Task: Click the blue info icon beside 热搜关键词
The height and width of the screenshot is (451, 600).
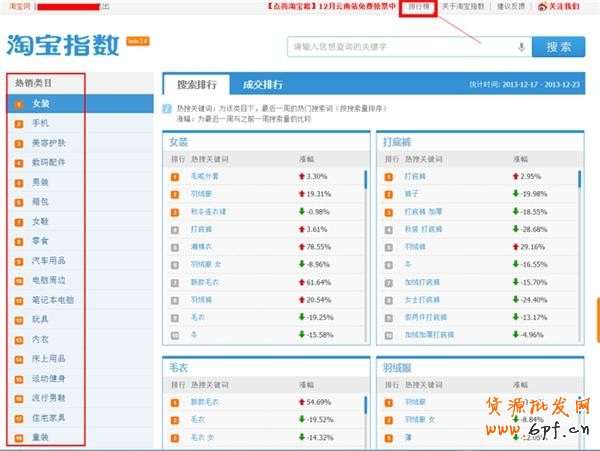Action: pos(167,108)
